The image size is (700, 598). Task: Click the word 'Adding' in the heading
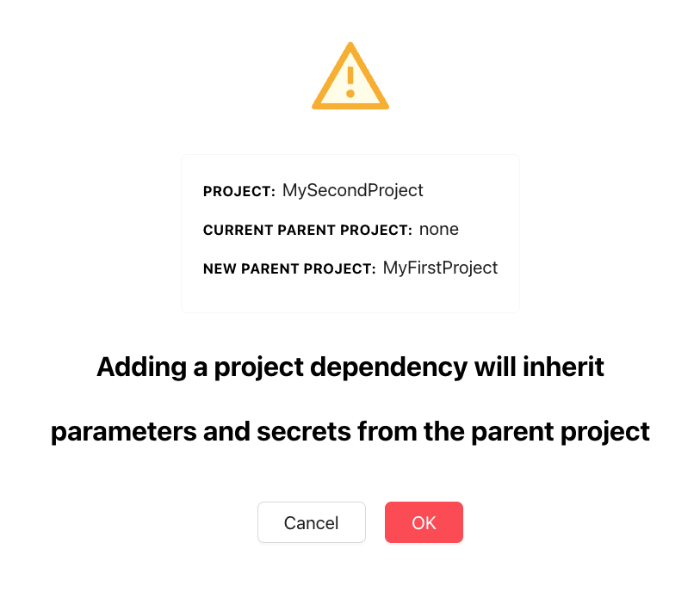(141, 367)
